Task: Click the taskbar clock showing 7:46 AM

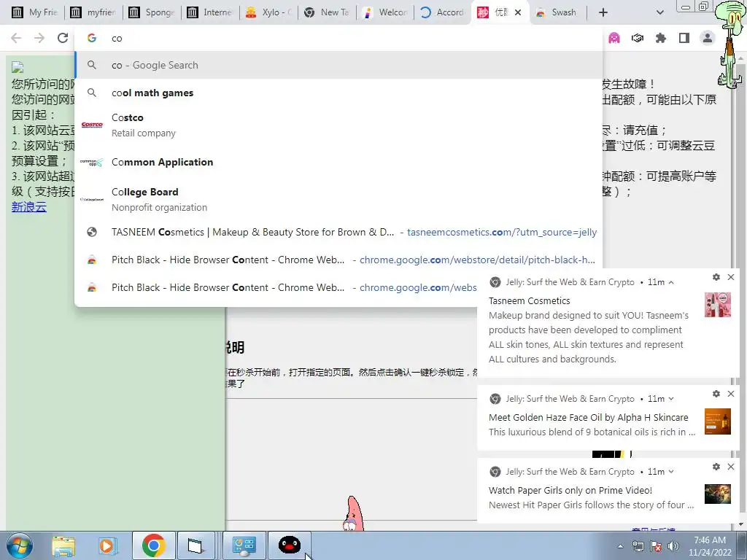Action: point(710,546)
